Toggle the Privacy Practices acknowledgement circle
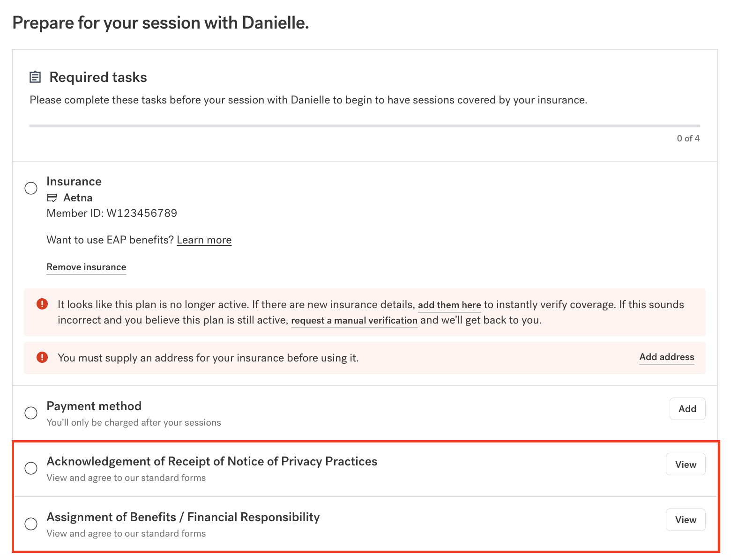This screenshot has height=560, width=731. pyautogui.click(x=31, y=468)
